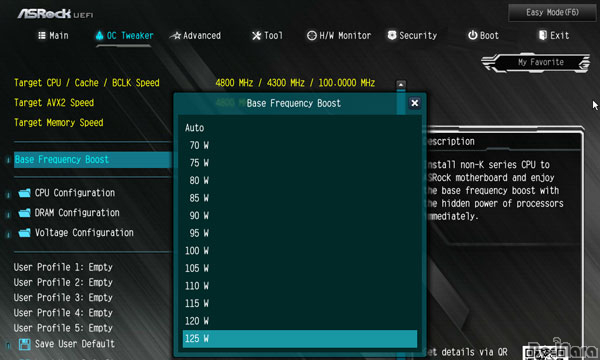Open the CPU Configuration folder icon
The height and width of the screenshot is (360, 600).
(x=24, y=193)
